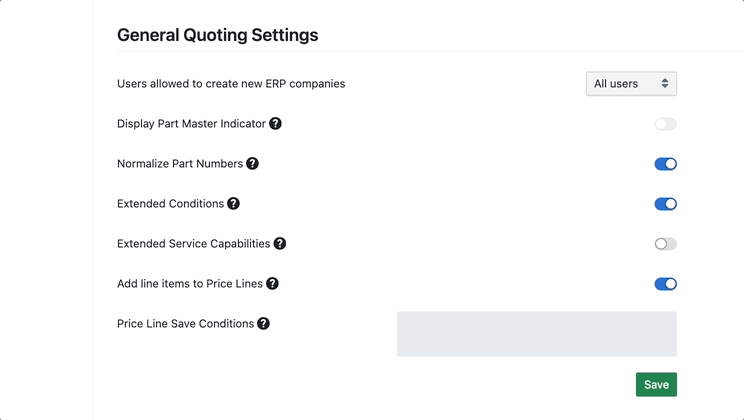The width and height of the screenshot is (744, 420).
Task: Open the Extended Conditions help tooltip icon
Action: point(233,204)
